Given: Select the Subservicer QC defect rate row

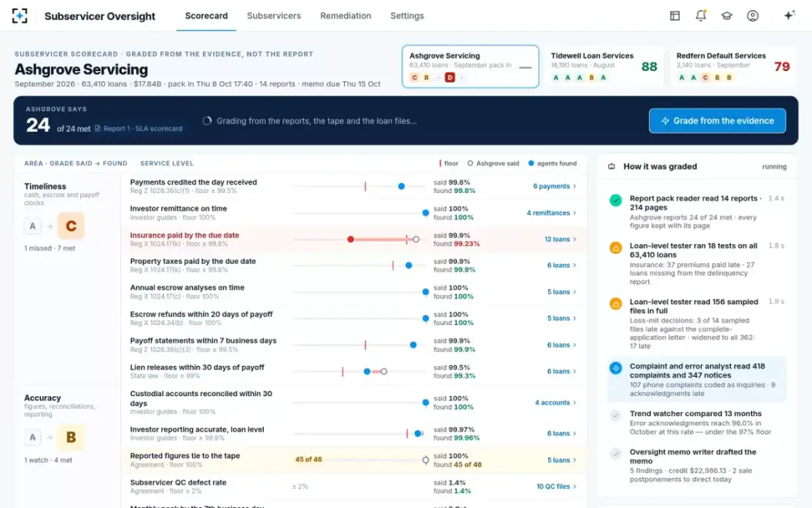Looking at the screenshot, I should point(354,486).
